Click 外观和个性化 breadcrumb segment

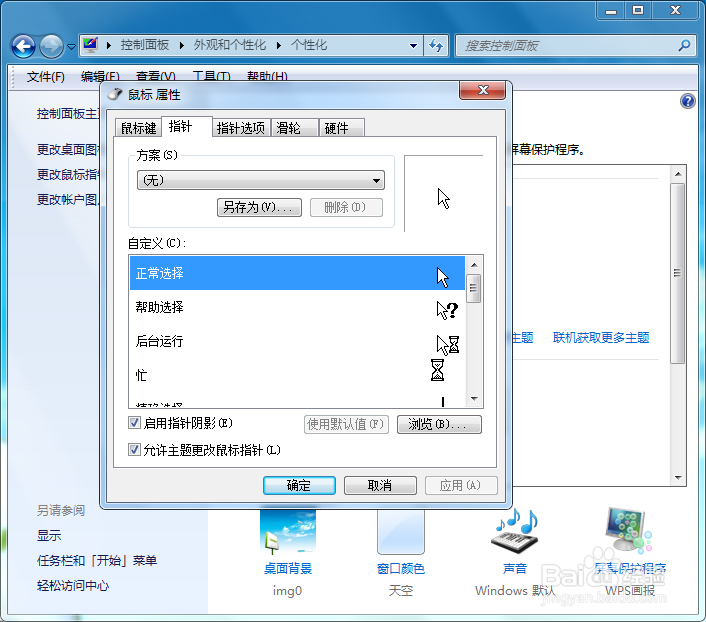coord(230,45)
